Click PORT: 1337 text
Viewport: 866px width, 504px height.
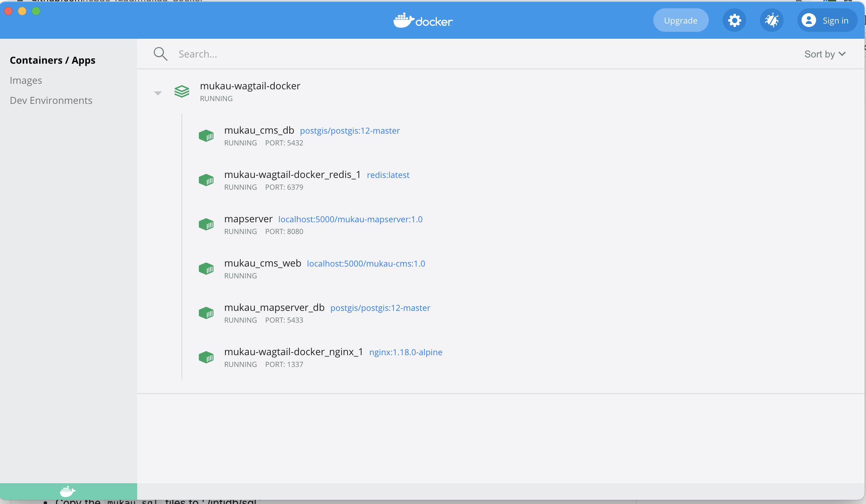click(284, 364)
